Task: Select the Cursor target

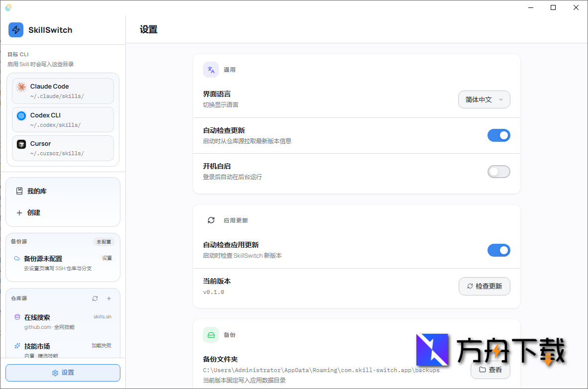Action: coord(63,148)
